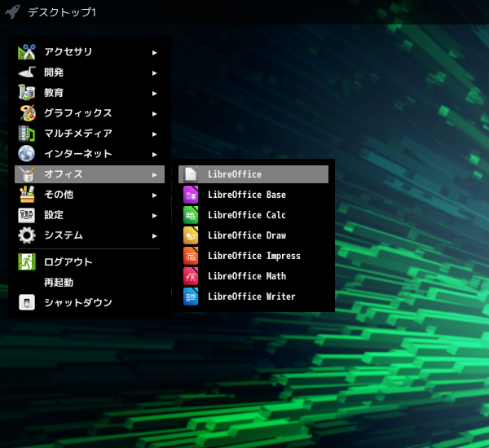Open the 設定 menu category

point(90,215)
